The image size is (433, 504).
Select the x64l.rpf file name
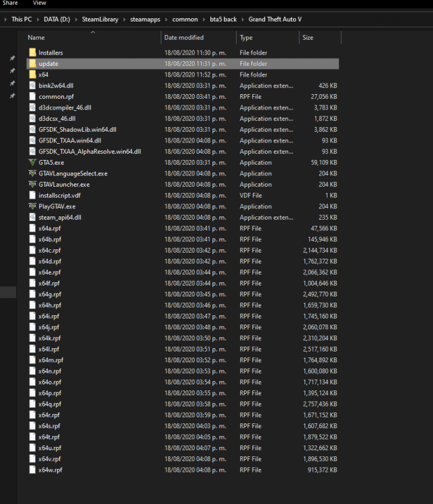pos(49,349)
